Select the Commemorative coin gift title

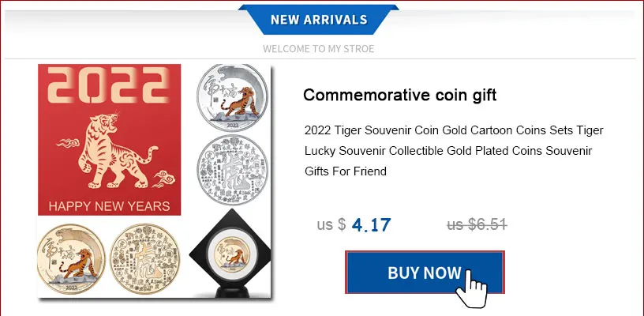pos(399,96)
